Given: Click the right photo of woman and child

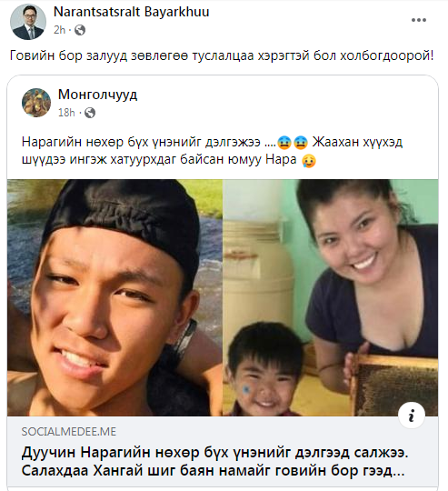Looking at the screenshot, I should pos(331,297).
